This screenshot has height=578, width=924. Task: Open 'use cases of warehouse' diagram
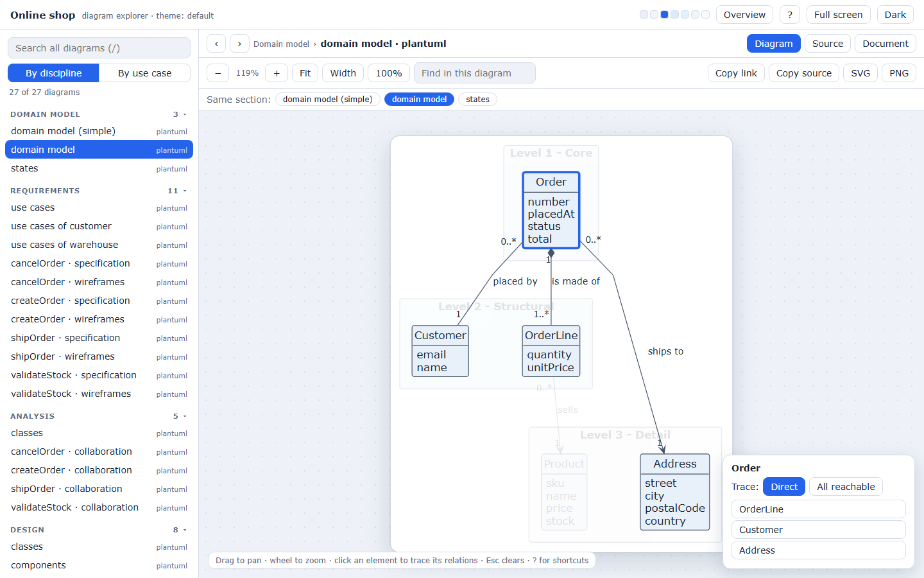[99, 245]
